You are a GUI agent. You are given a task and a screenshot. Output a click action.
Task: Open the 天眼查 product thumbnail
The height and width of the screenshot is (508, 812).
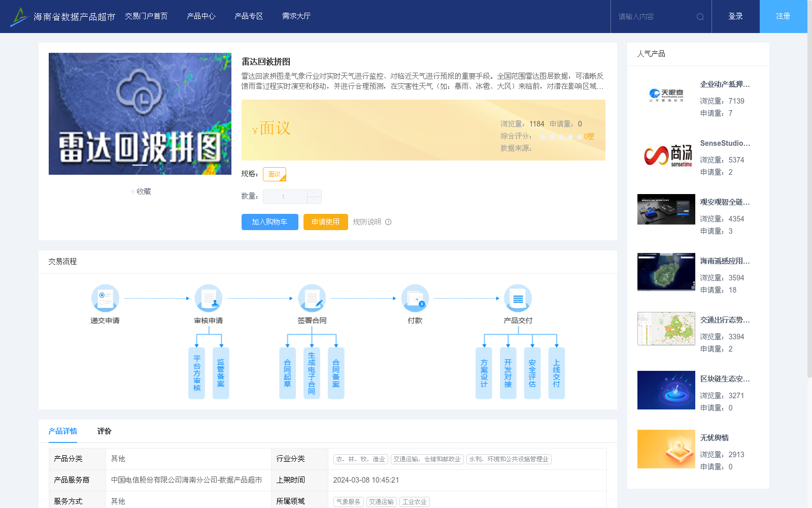(x=666, y=95)
